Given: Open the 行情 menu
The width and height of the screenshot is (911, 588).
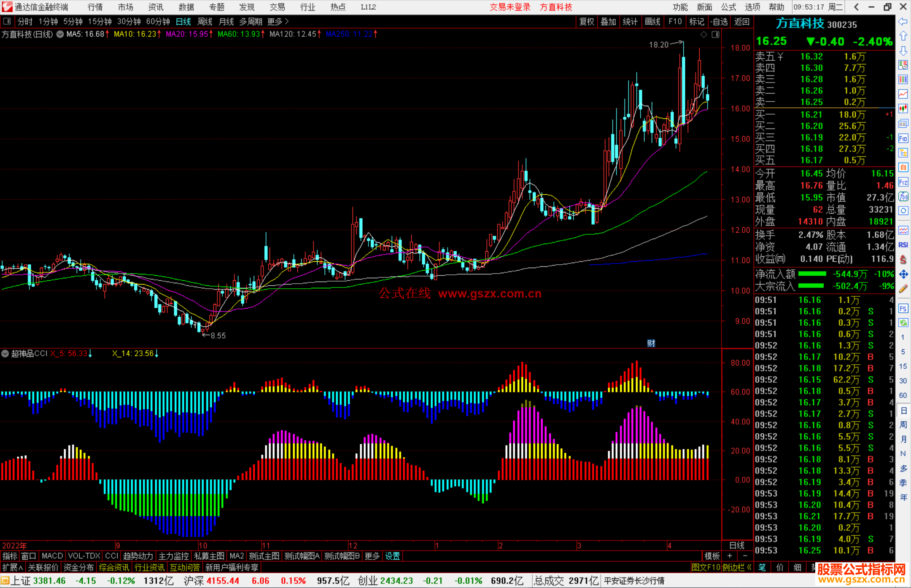Looking at the screenshot, I should pyautogui.click(x=95, y=7).
